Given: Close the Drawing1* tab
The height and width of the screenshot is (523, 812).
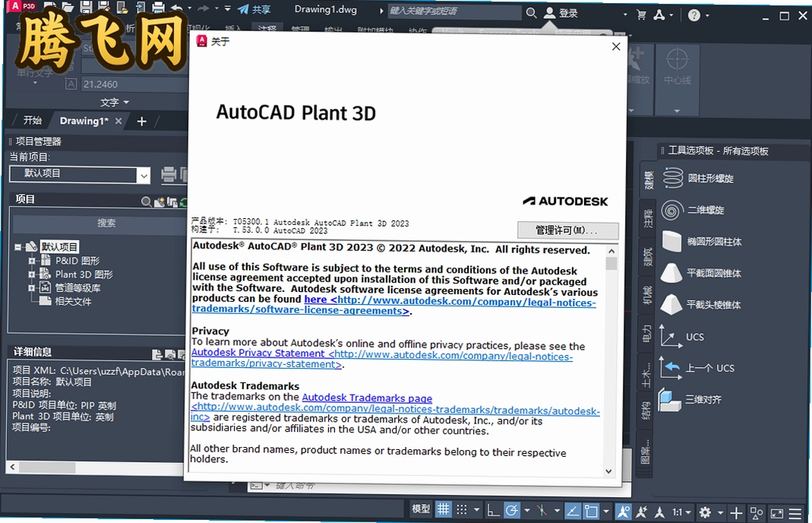Looking at the screenshot, I should tap(118, 121).
